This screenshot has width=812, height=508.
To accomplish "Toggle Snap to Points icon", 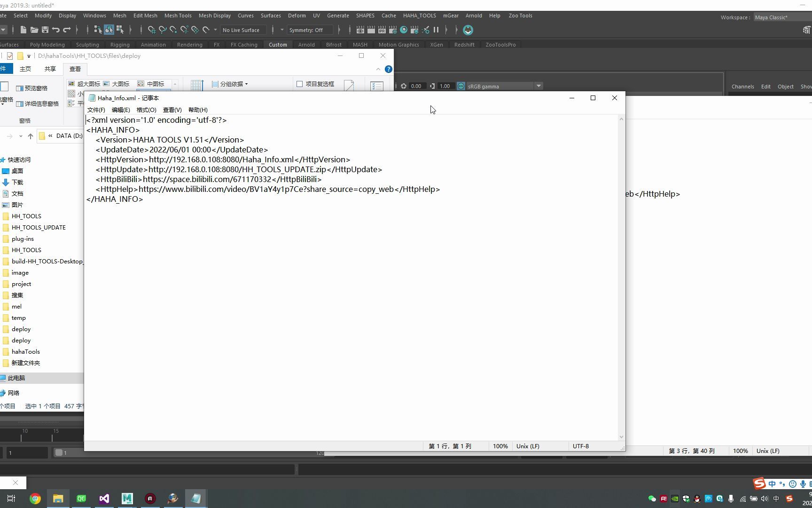I will point(173,30).
